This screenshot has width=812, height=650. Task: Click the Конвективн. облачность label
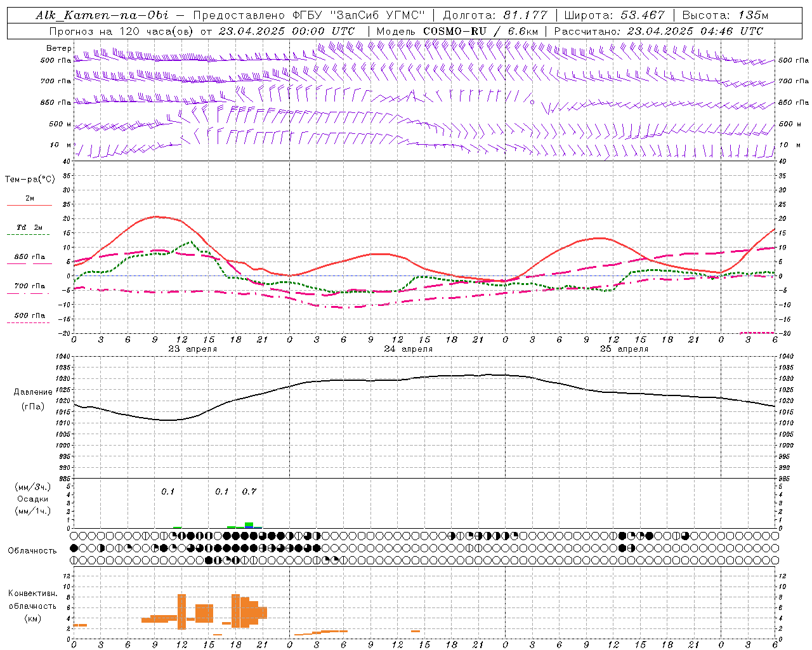click(x=33, y=599)
